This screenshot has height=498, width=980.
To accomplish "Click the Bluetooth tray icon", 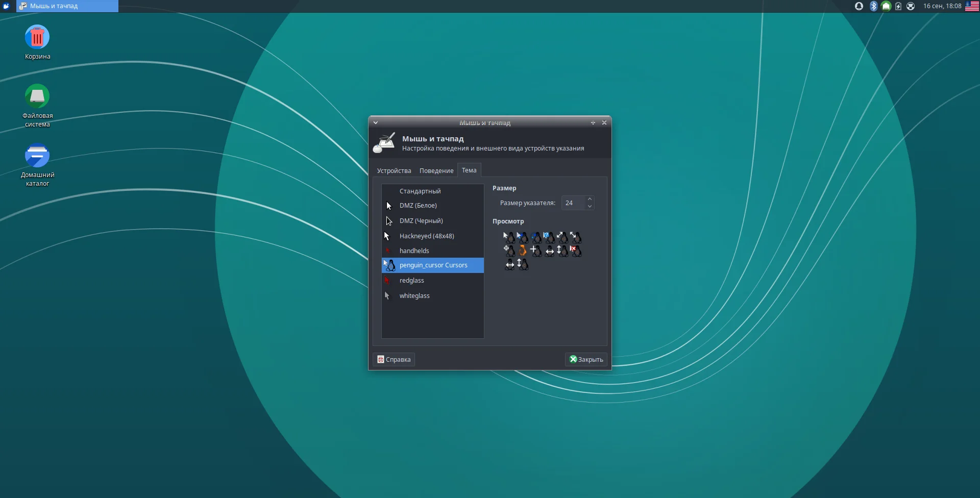I will [873, 6].
